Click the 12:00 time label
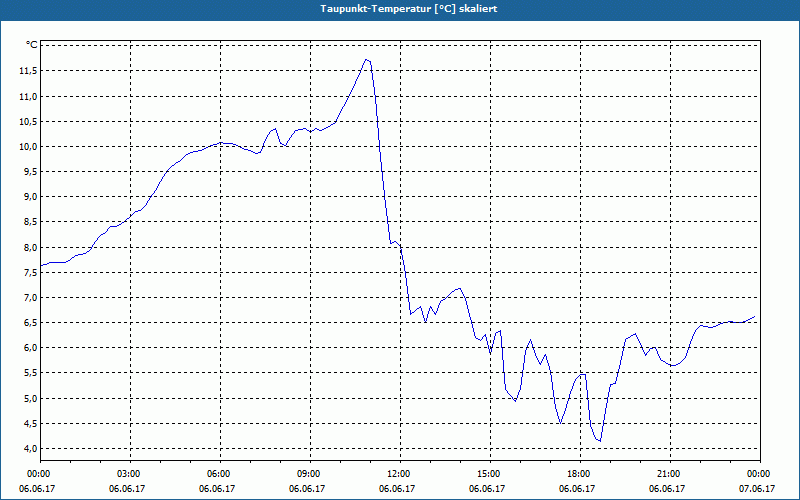The height and width of the screenshot is (500, 800). (x=400, y=473)
